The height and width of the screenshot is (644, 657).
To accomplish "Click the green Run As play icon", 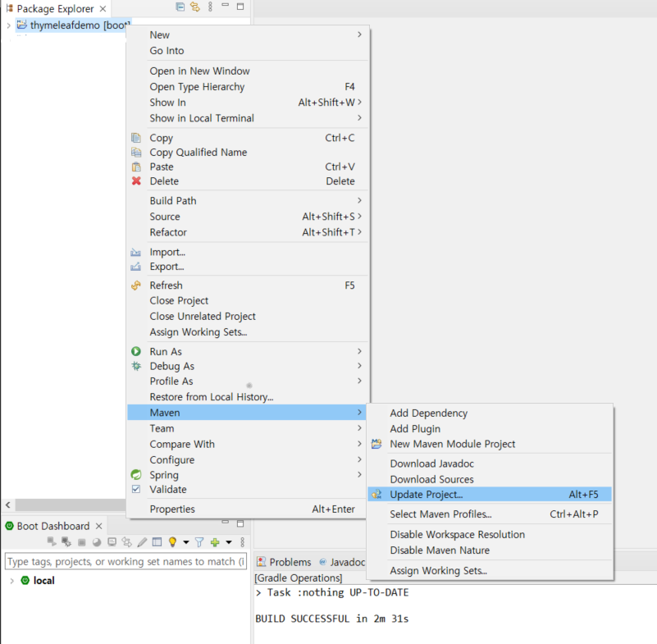I will point(136,351).
